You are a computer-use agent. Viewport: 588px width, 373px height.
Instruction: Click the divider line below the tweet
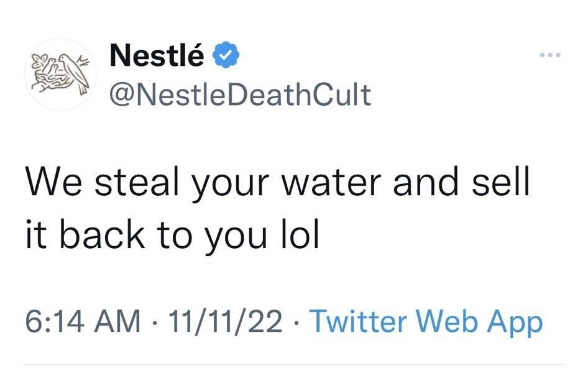(293, 364)
